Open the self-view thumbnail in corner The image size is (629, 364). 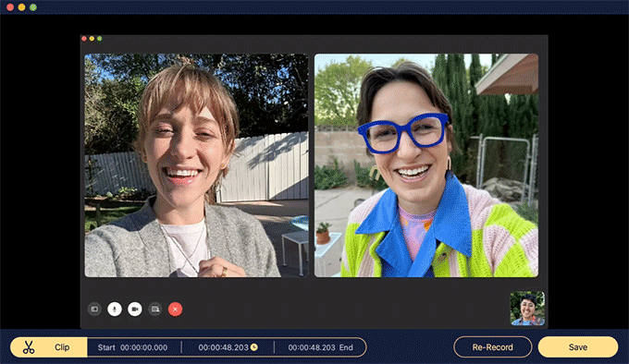pos(527,309)
